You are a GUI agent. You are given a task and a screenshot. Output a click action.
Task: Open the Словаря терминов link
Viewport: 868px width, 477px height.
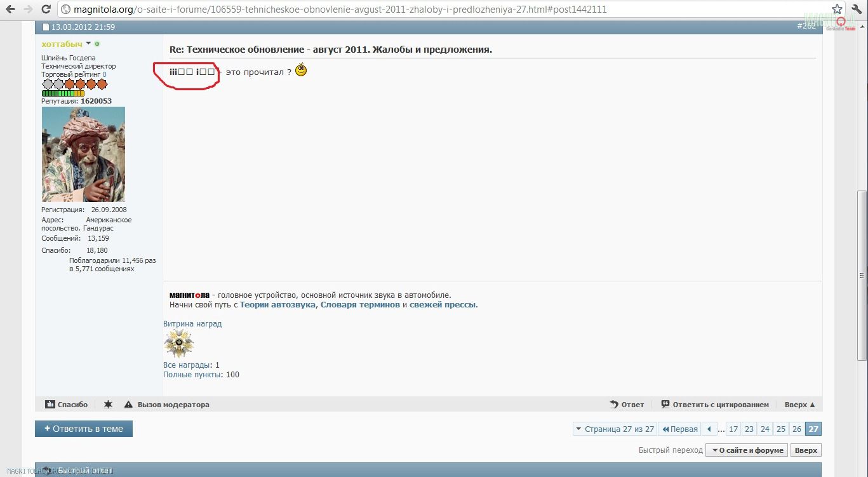pyautogui.click(x=360, y=304)
